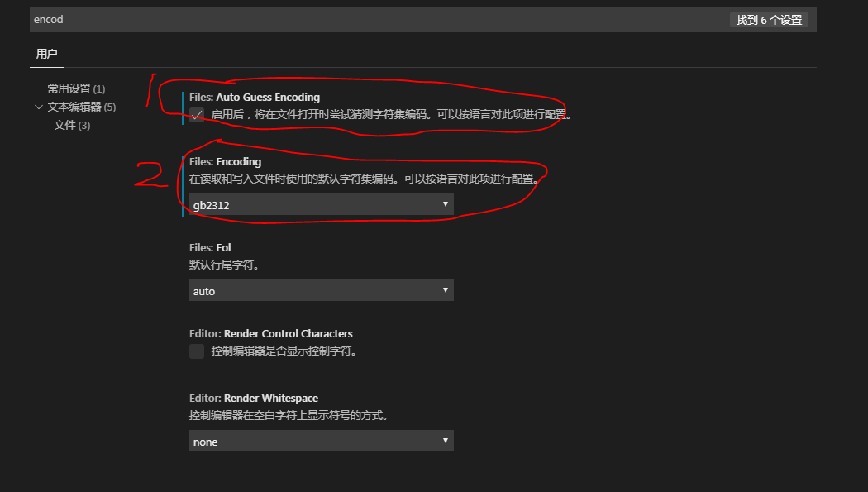Open the Files: Encoding dropdown
This screenshot has height=492, width=868.
pyautogui.click(x=321, y=204)
